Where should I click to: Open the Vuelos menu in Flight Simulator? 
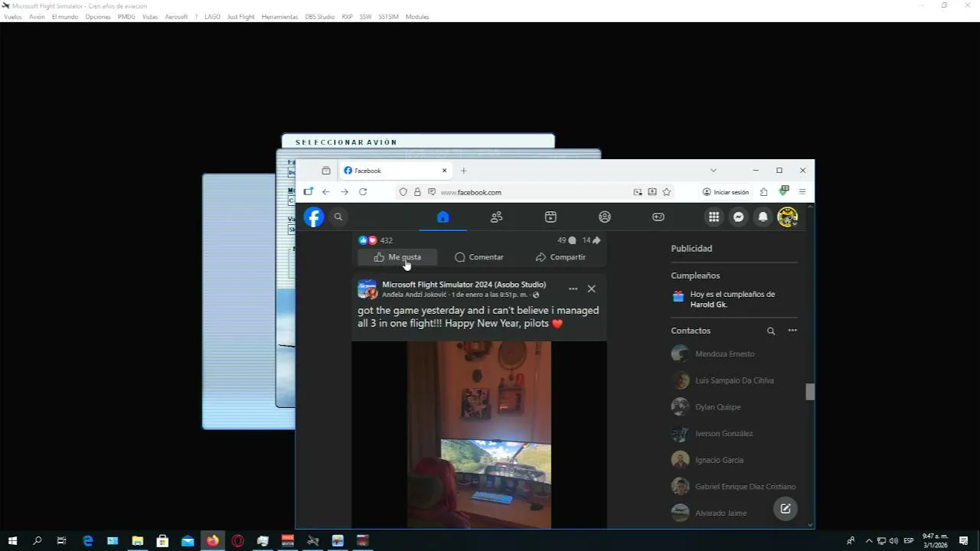tap(13, 17)
